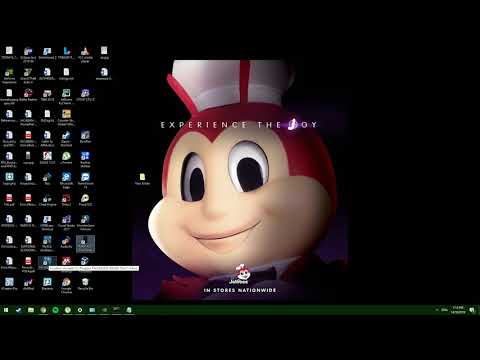
Task: Open the Windows Start menu
Action: coord(6,310)
